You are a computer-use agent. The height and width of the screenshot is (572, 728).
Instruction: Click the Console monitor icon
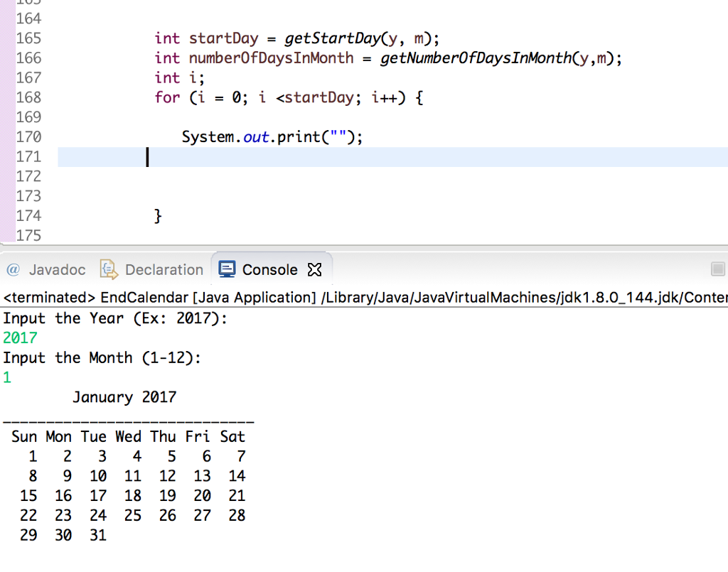227,269
